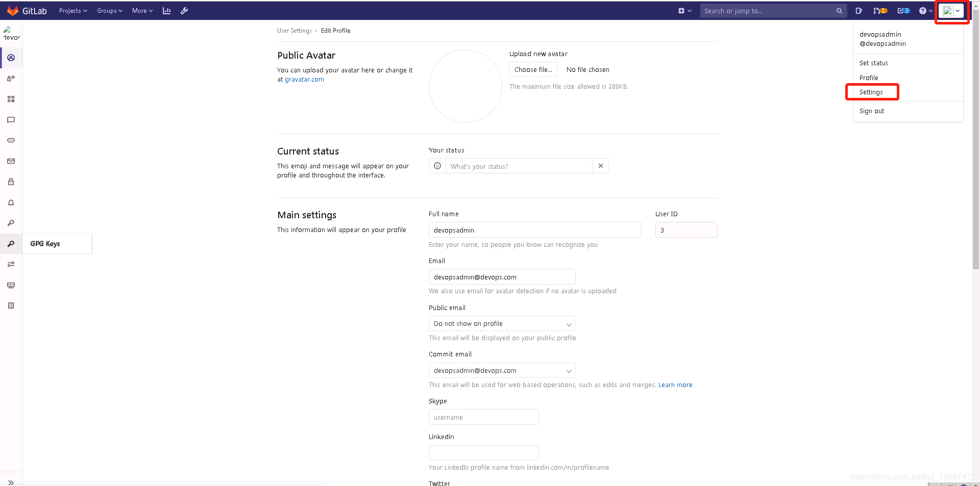The height and width of the screenshot is (486, 980).
Task: Follow the gravatar.com link
Action: coord(304,80)
